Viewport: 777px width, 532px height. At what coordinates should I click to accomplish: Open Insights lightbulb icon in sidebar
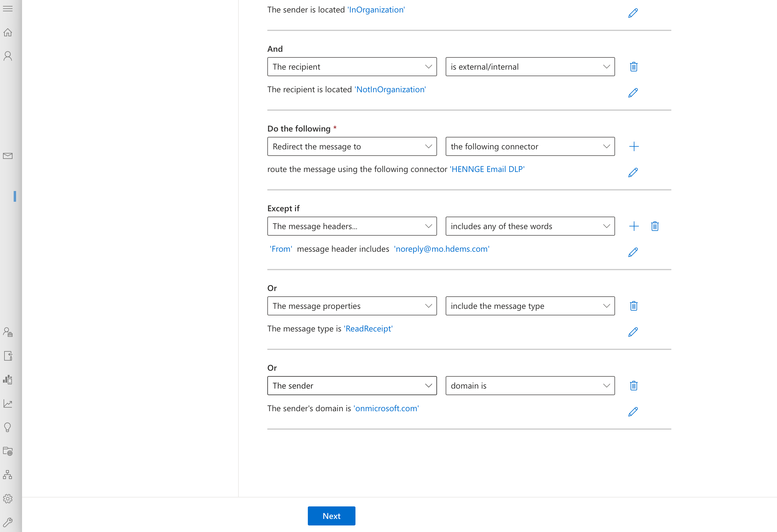pyautogui.click(x=8, y=427)
